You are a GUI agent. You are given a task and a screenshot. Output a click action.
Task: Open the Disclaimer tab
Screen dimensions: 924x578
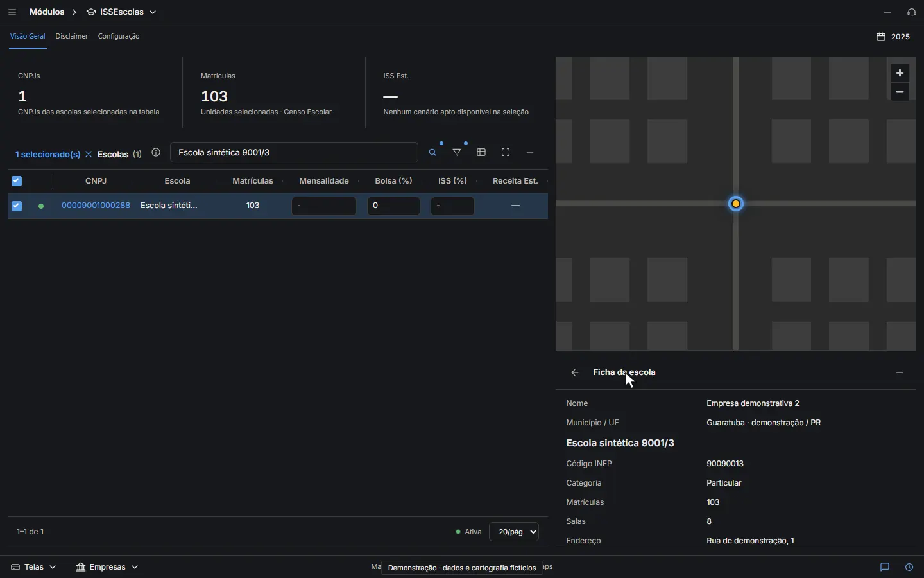point(72,37)
